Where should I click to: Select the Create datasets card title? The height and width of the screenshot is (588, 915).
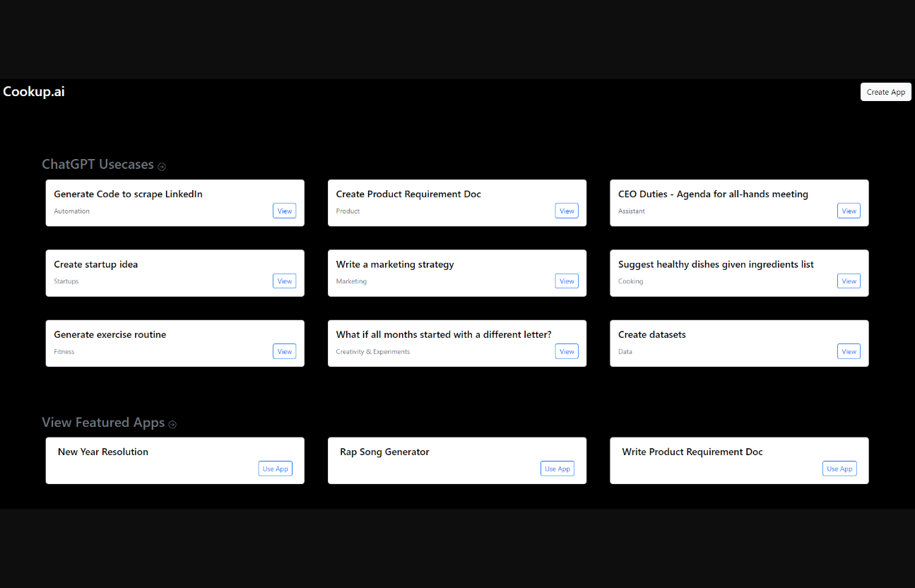click(651, 335)
